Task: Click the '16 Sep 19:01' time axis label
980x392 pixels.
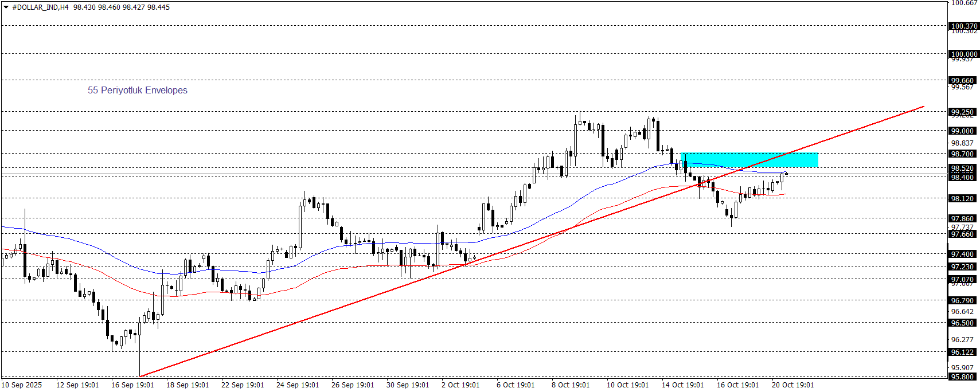Action: [132, 385]
